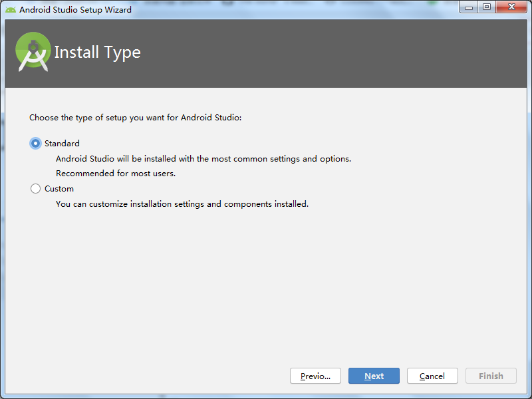532x399 pixels.
Task: Select the Standard radio button
Action: (x=35, y=143)
